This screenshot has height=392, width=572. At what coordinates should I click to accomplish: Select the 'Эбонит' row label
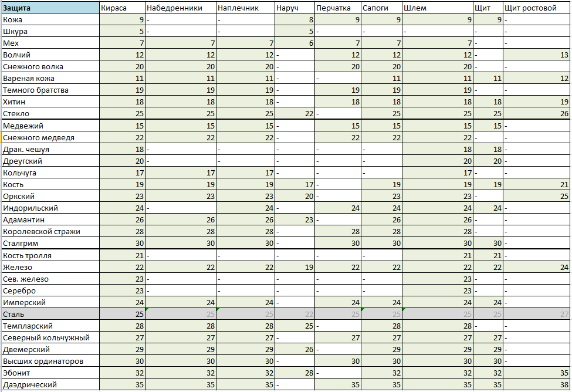50,372
